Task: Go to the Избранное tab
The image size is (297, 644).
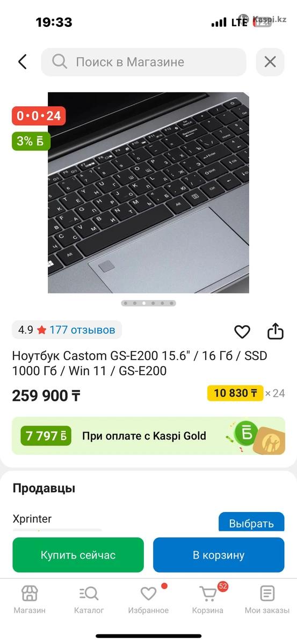Action: tap(148, 599)
